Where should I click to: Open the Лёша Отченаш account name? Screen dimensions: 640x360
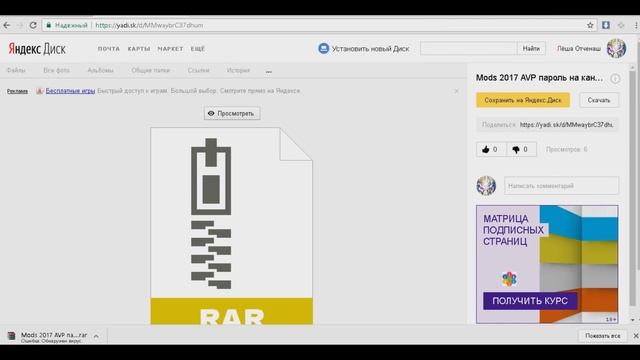point(579,49)
